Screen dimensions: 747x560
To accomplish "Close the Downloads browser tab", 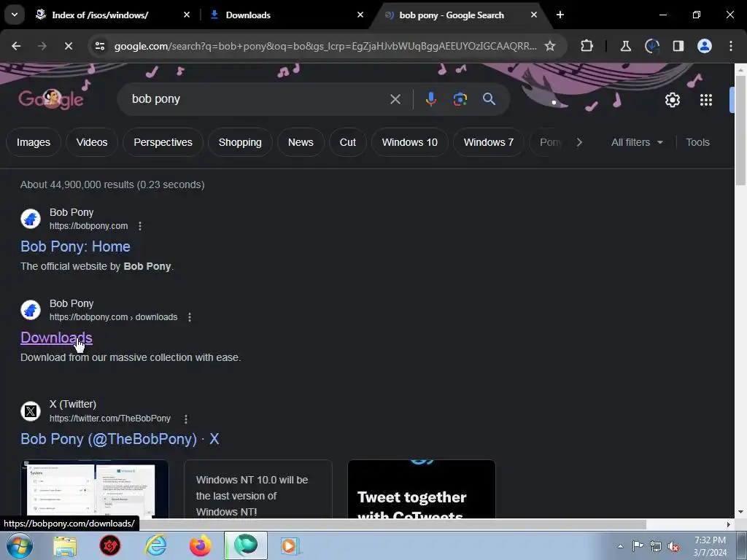I will click(x=360, y=15).
